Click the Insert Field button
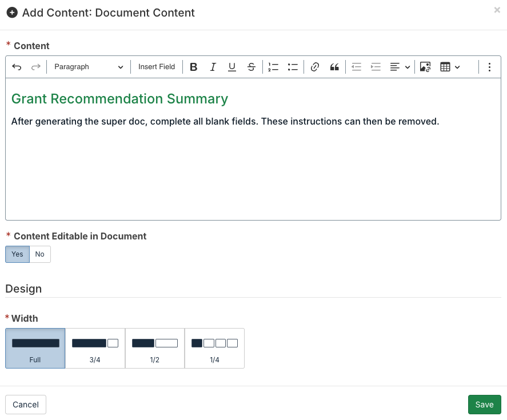 pos(157,67)
